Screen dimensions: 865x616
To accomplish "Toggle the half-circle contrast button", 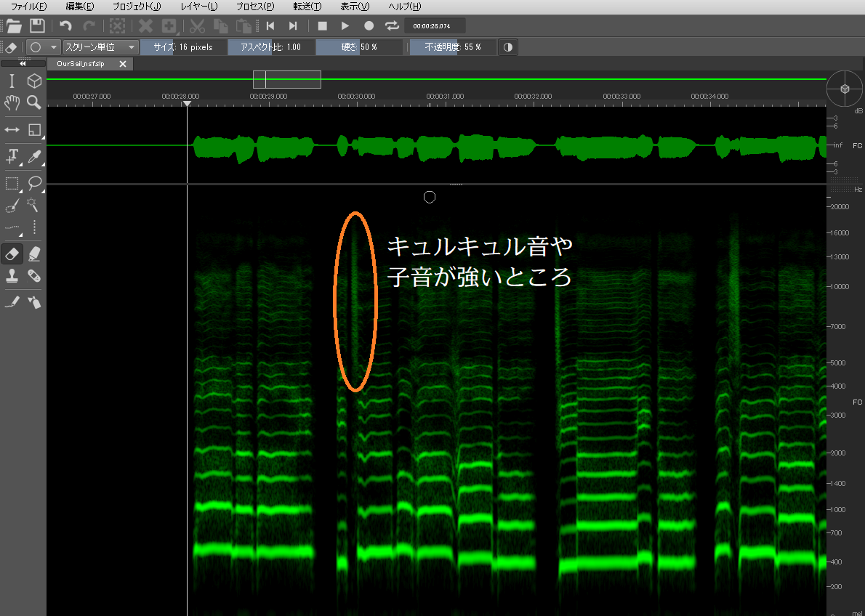I will (507, 47).
